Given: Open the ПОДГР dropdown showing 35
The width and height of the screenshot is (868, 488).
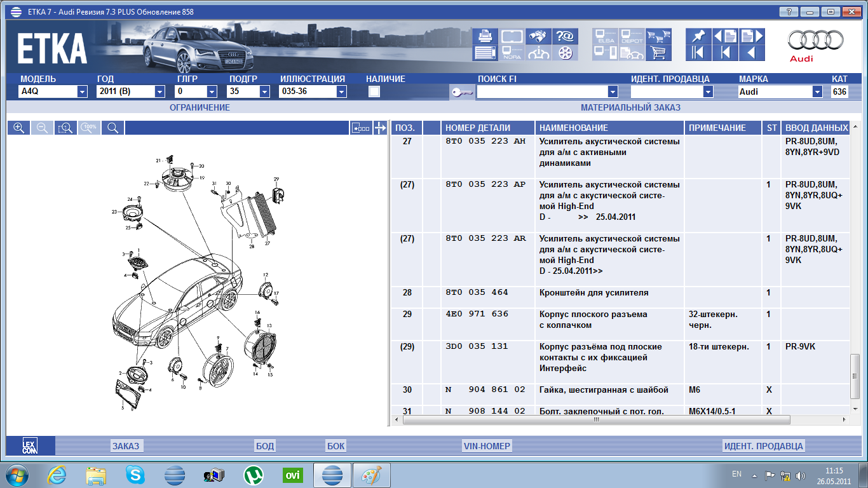Looking at the screenshot, I should pos(264,91).
